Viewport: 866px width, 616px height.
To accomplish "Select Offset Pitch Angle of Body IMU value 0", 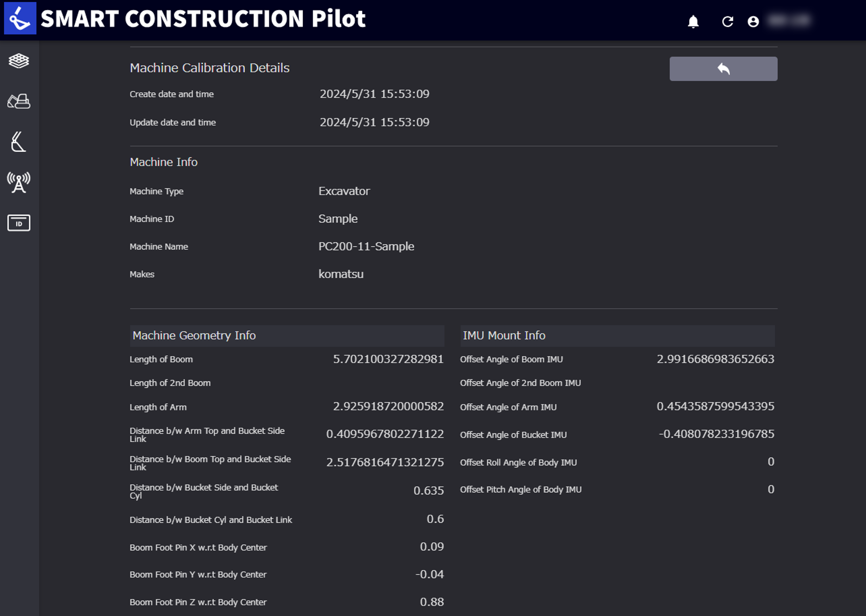I will point(771,489).
